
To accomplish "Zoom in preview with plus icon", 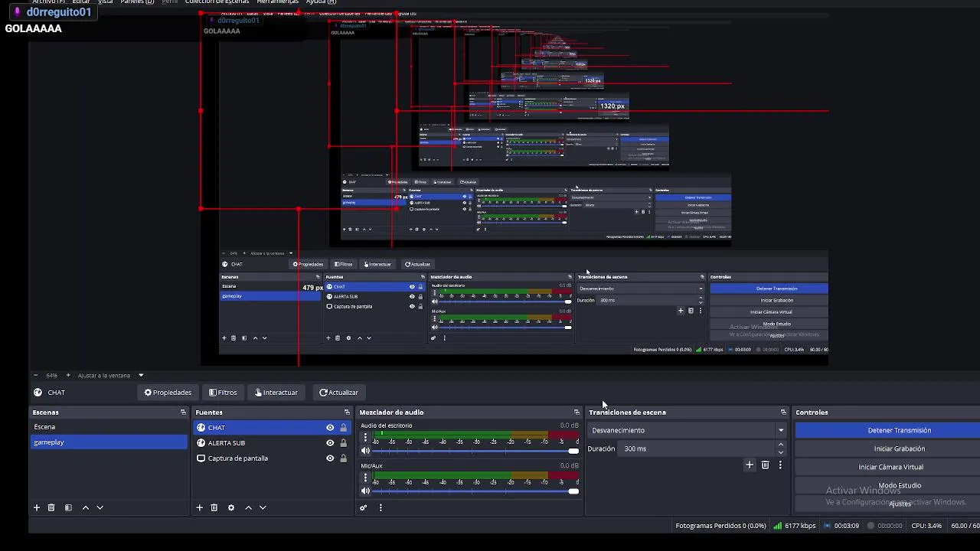I will click(x=68, y=376).
